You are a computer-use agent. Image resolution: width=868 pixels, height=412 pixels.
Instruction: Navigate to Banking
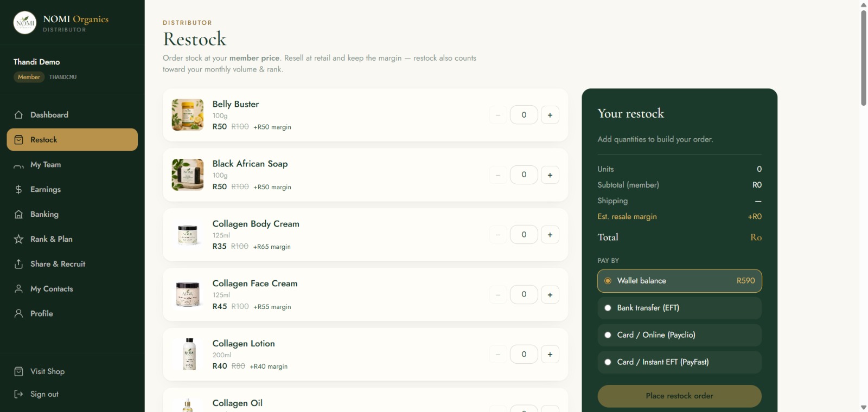click(72, 214)
